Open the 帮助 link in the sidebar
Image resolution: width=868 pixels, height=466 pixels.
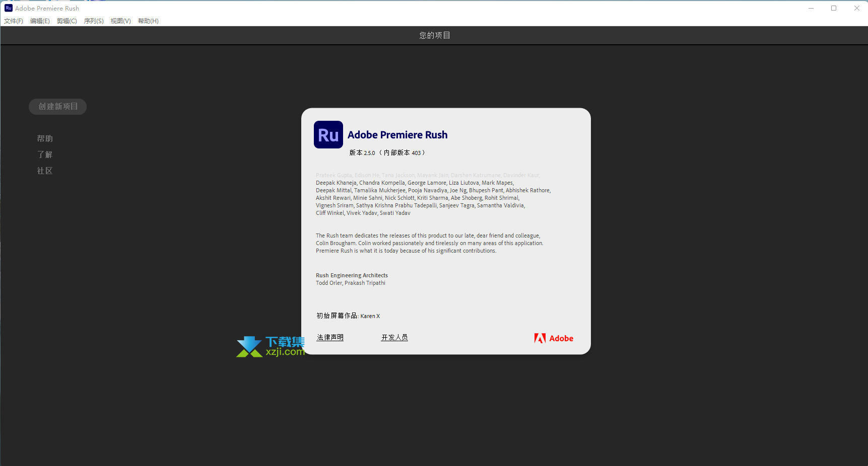(45, 138)
